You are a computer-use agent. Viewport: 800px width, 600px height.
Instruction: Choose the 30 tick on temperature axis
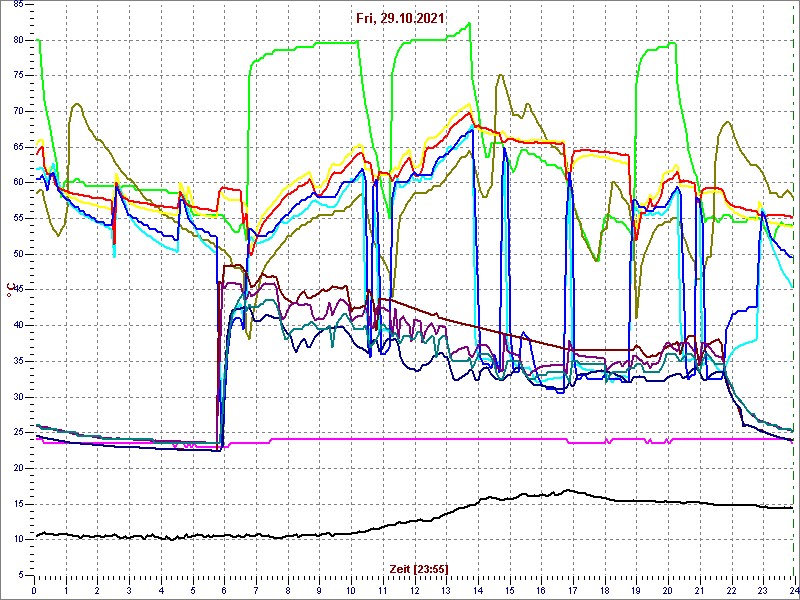coord(17,397)
